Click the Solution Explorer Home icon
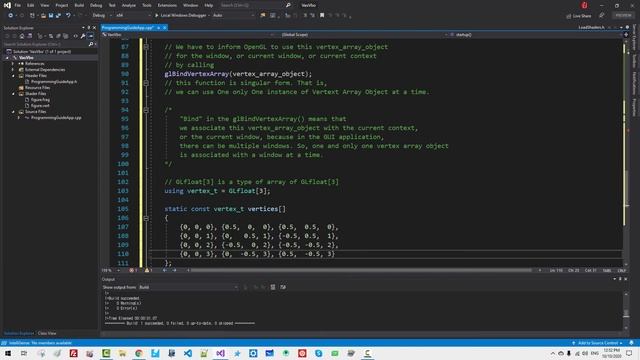This screenshot has width=640, height=360. tap(22, 36)
